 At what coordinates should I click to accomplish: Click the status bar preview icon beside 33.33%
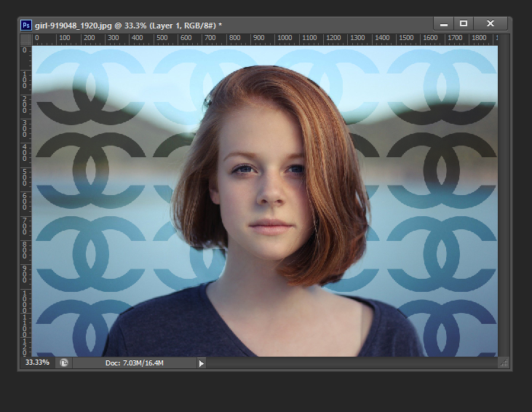pos(64,363)
